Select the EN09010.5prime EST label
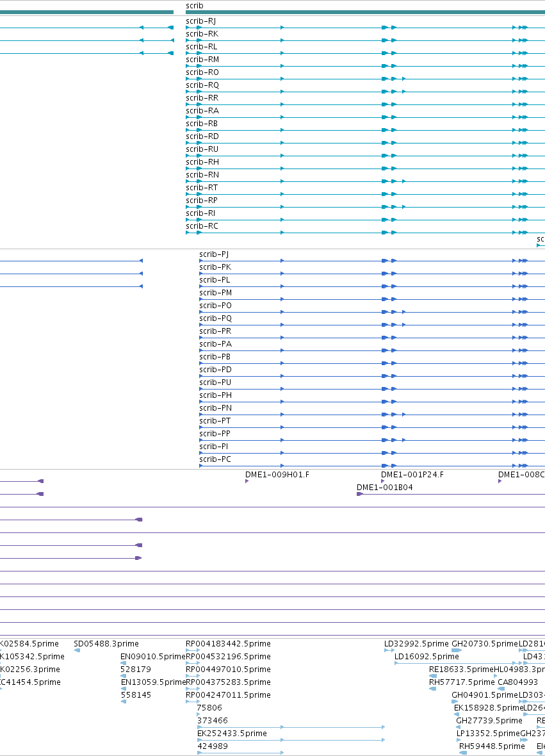This screenshot has width=545, height=756. pyautogui.click(x=153, y=657)
